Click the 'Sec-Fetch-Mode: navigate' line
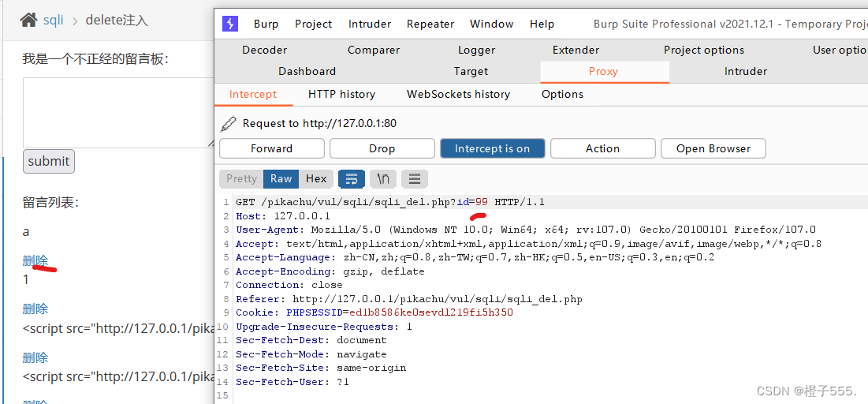Viewport: 868px width, 404px height. 311,354
